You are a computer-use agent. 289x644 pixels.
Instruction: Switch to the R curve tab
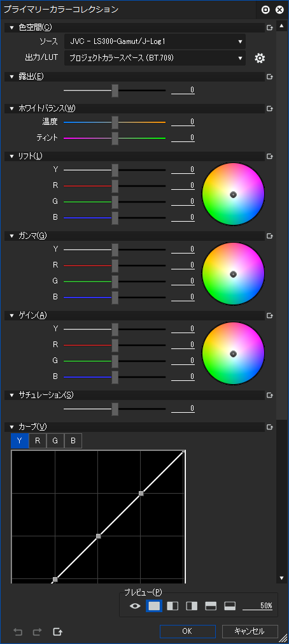pos(38,441)
